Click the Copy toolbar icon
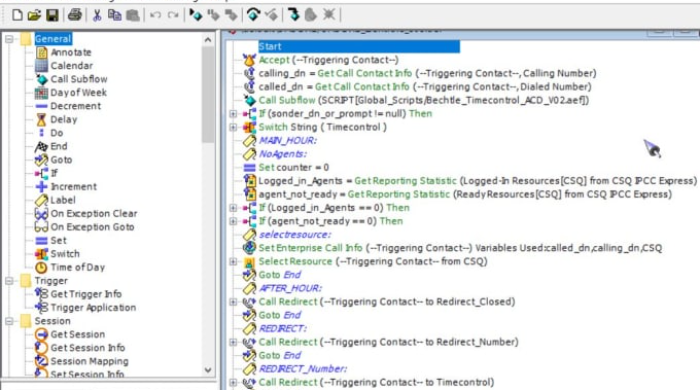 click(x=115, y=15)
